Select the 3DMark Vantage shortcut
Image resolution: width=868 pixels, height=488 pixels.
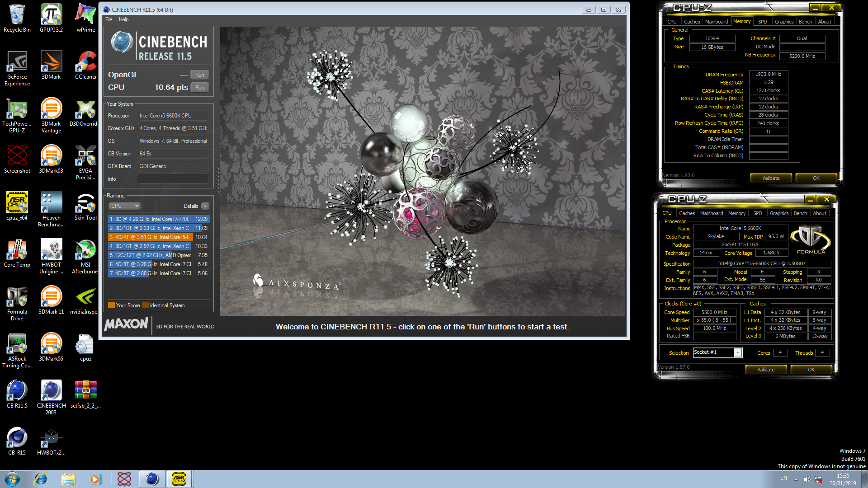(x=51, y=115)
